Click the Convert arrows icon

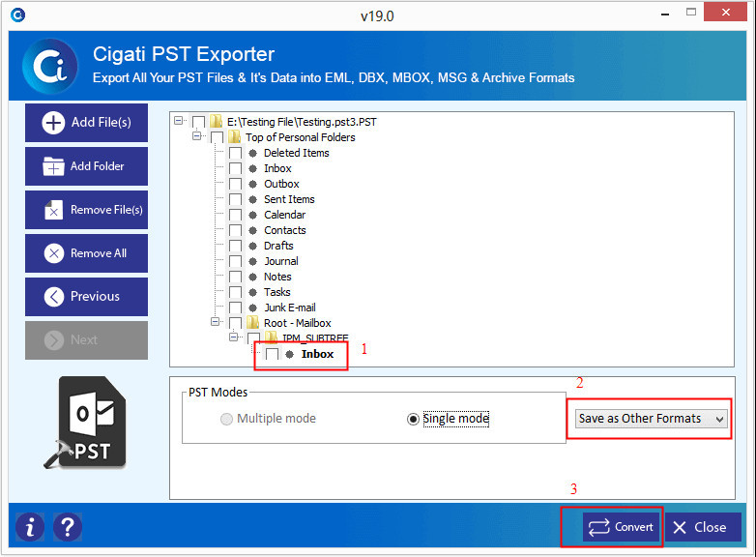pyautogui.click(x=598, y=527)
